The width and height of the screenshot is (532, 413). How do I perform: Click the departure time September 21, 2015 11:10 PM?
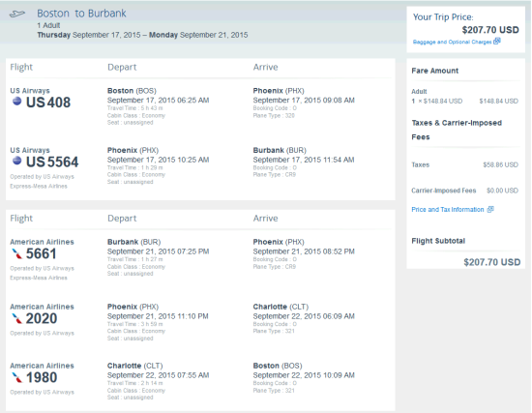[158, 316]
